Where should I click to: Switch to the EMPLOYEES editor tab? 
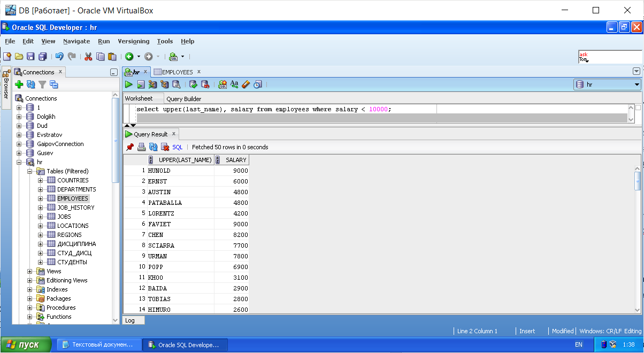(177, 72)
